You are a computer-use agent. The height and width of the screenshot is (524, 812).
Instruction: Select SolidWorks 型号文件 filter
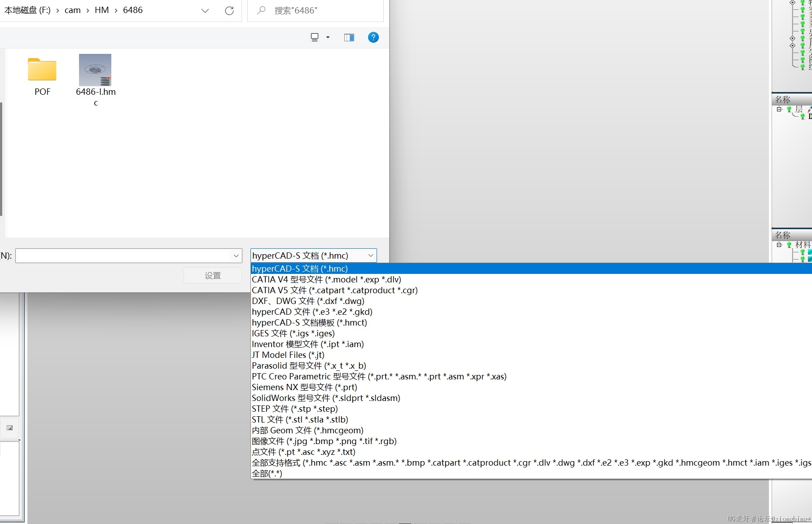pos(531,398)
